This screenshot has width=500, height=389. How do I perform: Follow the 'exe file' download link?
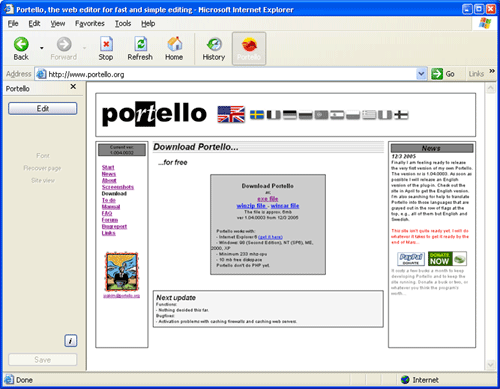[x=268, y=199]
